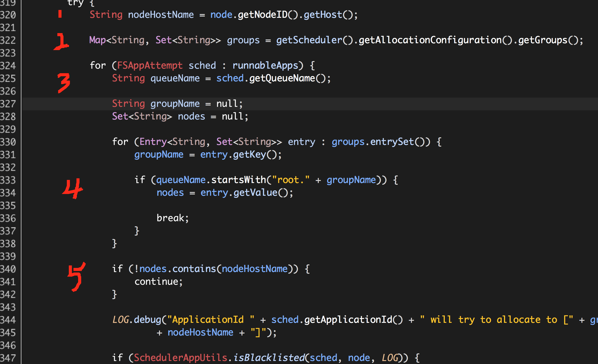
Task: Click getApplicationId() on line 344
Action: tap(353, 320)
